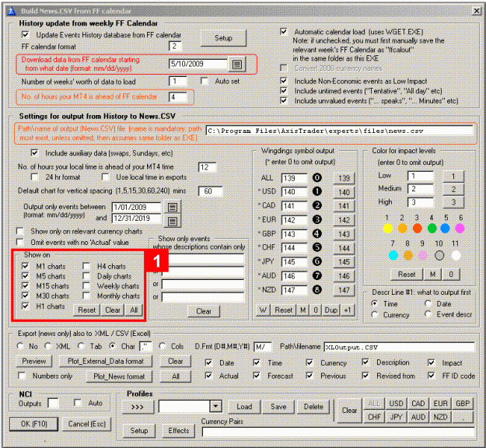Click the Wingdings symbol preview for EUR
This screenshot has width=486, height=448.
[316, 219]
